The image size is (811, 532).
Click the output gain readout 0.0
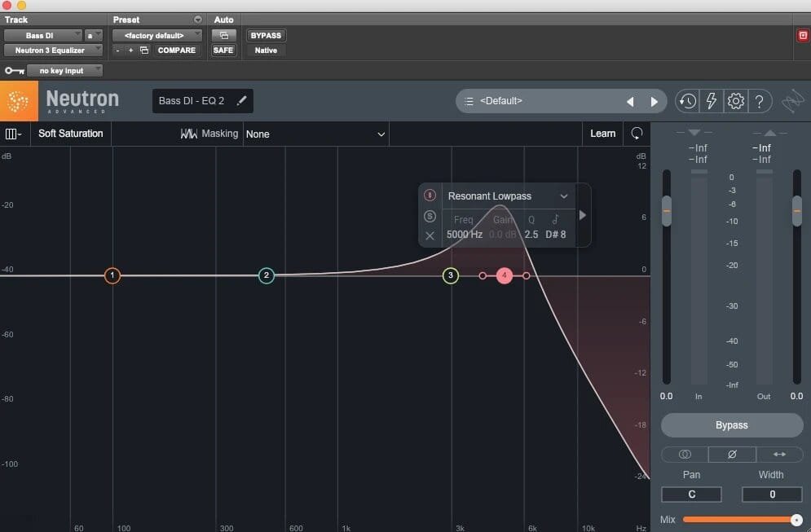796,396
